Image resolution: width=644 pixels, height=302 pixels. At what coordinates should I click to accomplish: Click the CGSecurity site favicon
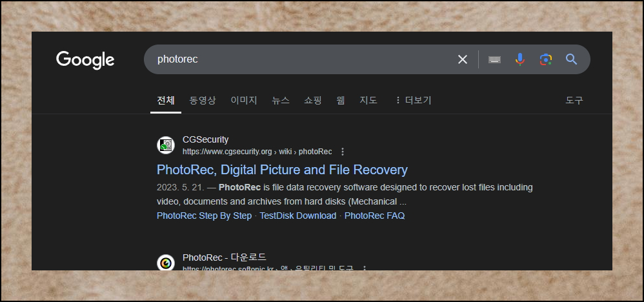point(166,145)
